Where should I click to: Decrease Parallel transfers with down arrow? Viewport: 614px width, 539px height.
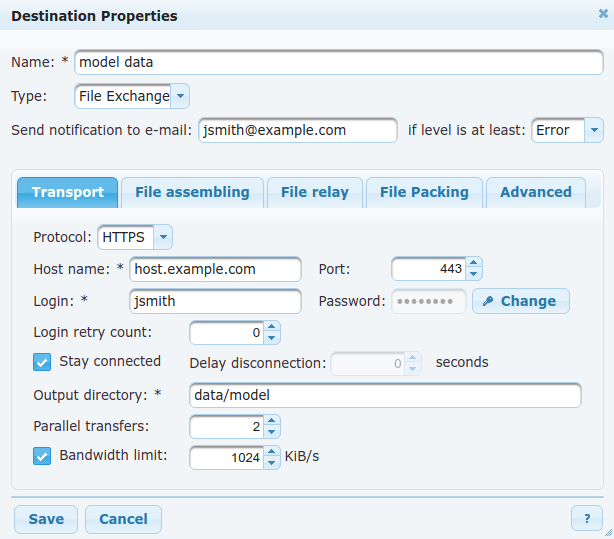coord(272,432)
